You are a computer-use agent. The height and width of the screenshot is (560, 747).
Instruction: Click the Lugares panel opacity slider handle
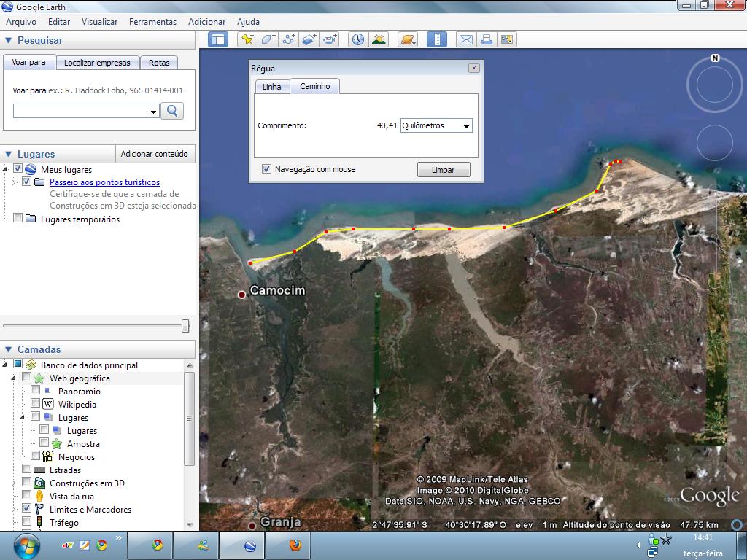[185, 325]
